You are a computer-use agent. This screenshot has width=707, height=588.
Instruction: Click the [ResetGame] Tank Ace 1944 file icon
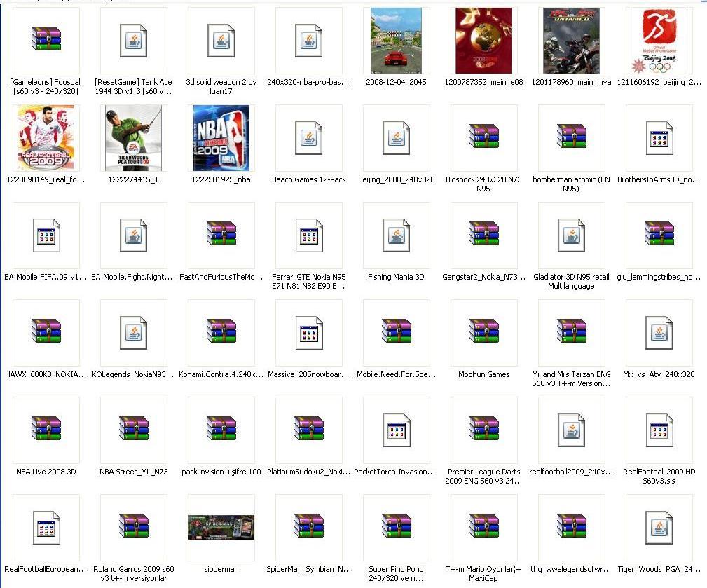pyautogui.click(x=133, y=40)
